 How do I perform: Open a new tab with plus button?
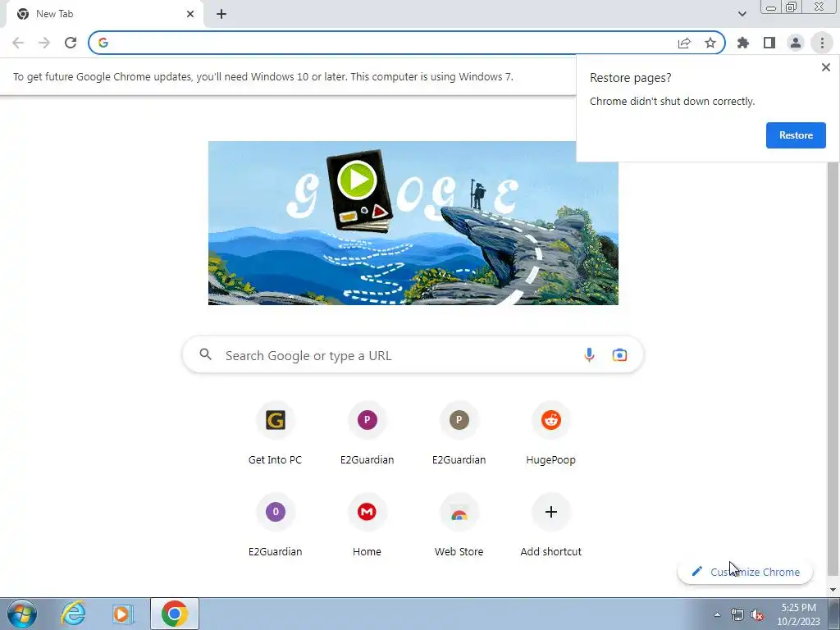click(221, 14)
